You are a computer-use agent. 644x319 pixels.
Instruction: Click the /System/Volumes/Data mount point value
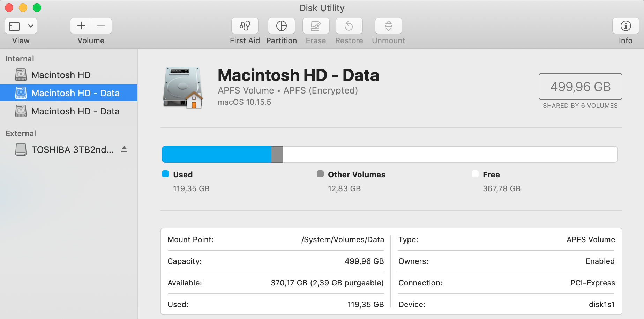[343, 240]
